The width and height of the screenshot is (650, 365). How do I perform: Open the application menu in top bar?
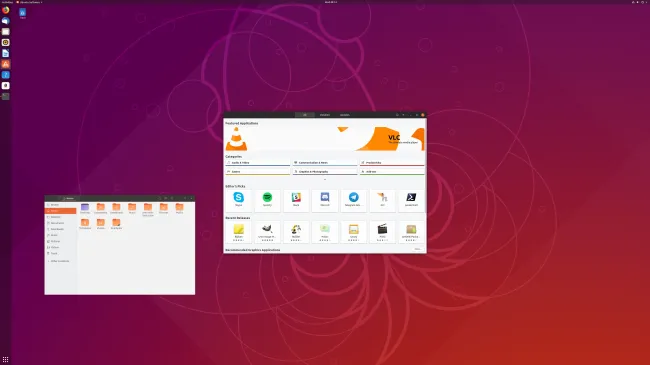tap(29, 2)
